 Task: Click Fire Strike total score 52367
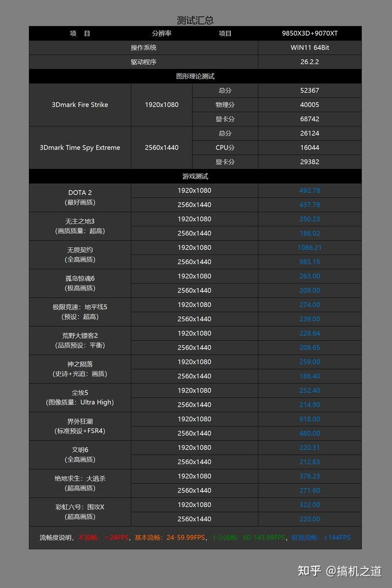tap(310, 91)
